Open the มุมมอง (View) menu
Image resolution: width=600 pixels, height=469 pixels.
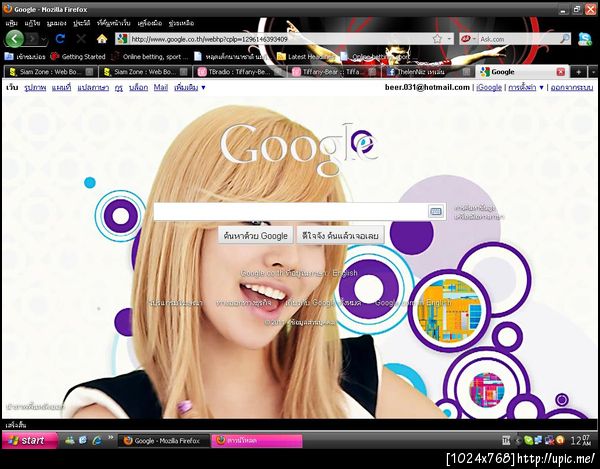(x=56, y=23)
